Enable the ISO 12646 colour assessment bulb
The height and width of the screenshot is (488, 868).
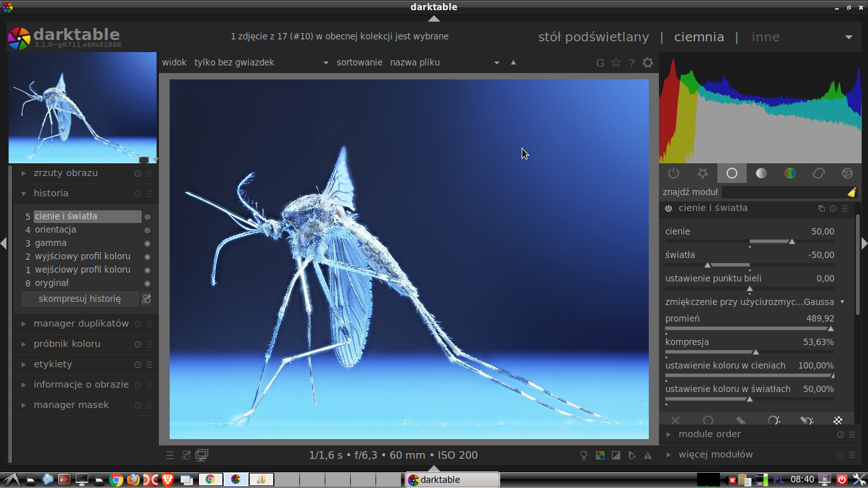[584, 455]
